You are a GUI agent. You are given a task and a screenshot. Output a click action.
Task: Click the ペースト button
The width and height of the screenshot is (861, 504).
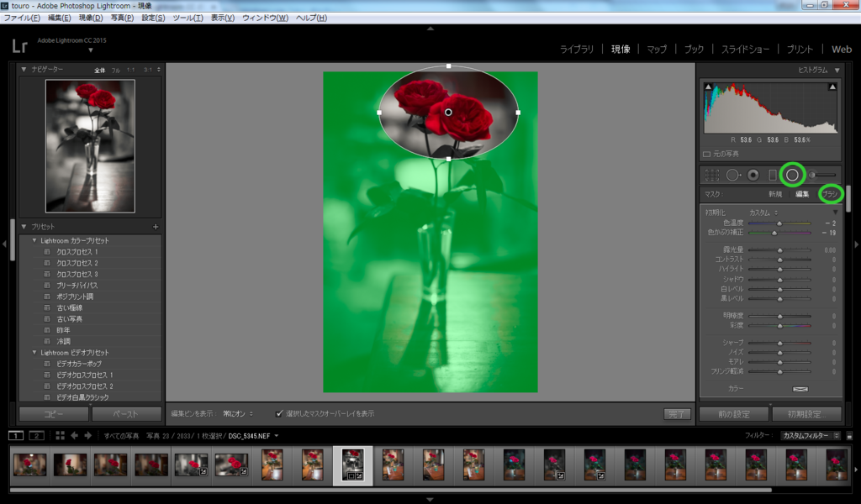point(126,414)
